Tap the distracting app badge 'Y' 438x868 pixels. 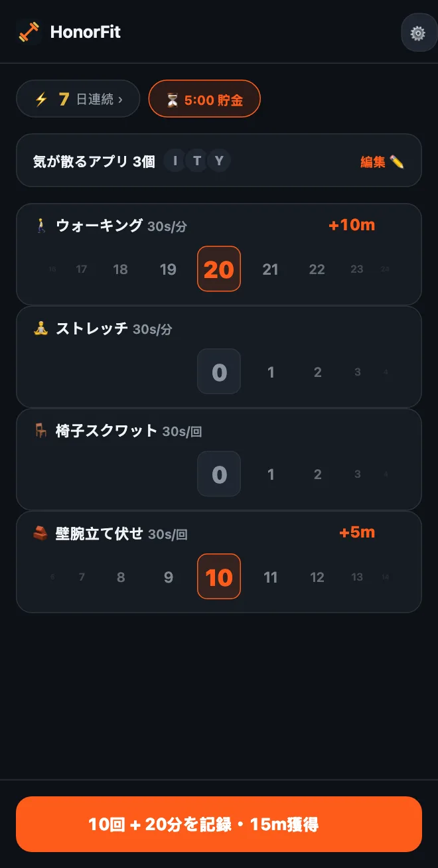pos(219,161)
